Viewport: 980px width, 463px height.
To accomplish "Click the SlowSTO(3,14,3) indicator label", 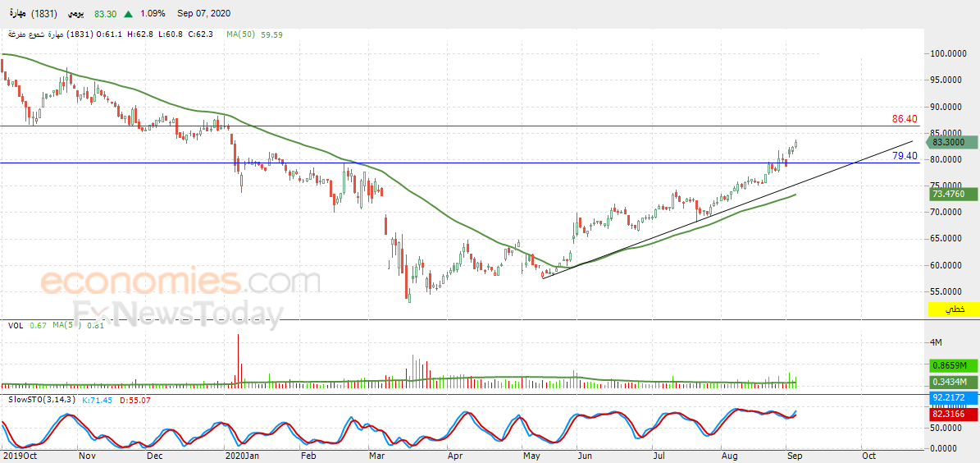I will 42,400.
